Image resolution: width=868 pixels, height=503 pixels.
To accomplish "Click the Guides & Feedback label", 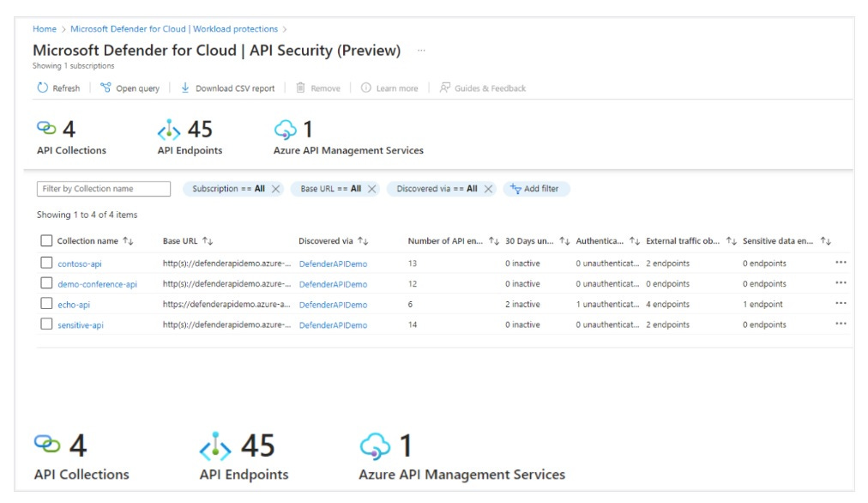I will 491,88.
